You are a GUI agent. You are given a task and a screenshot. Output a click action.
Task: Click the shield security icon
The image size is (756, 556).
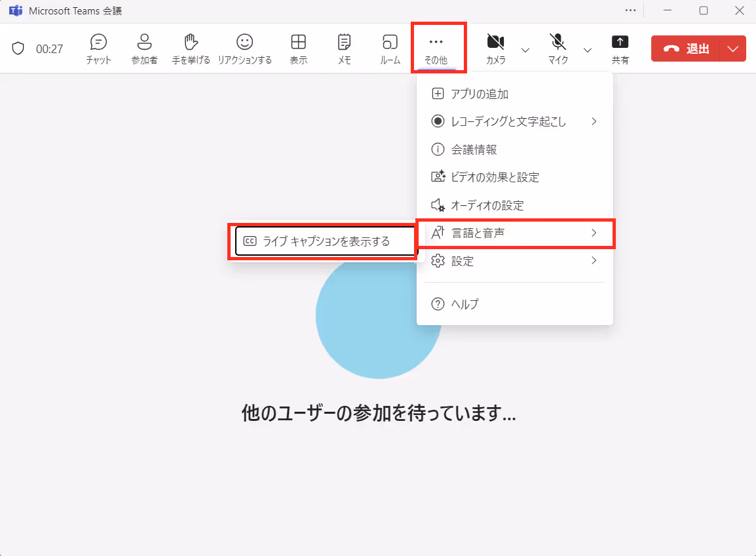(x=18, y=49)
